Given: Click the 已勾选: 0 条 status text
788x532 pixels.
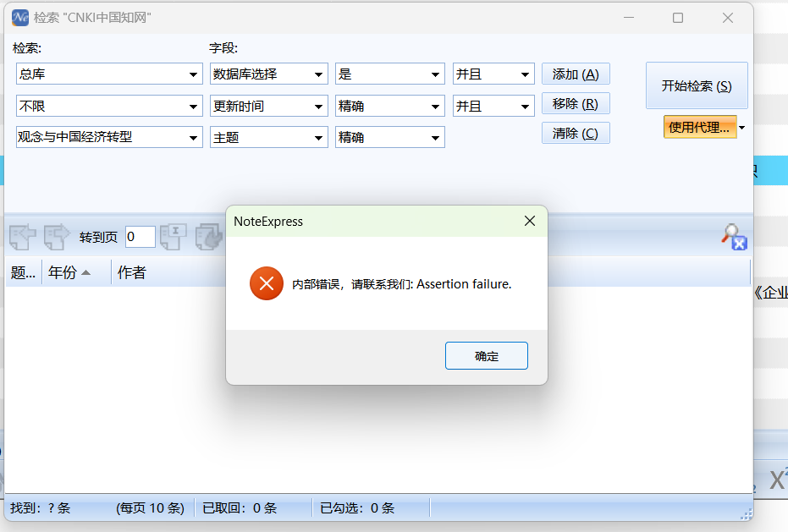Looking at the screenshot, I should pos(357,507).
